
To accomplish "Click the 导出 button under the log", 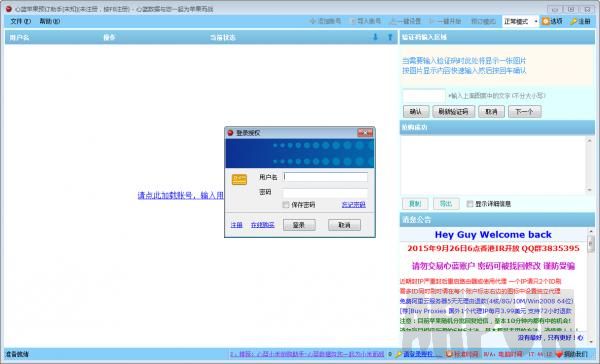I will coord(446,204).
